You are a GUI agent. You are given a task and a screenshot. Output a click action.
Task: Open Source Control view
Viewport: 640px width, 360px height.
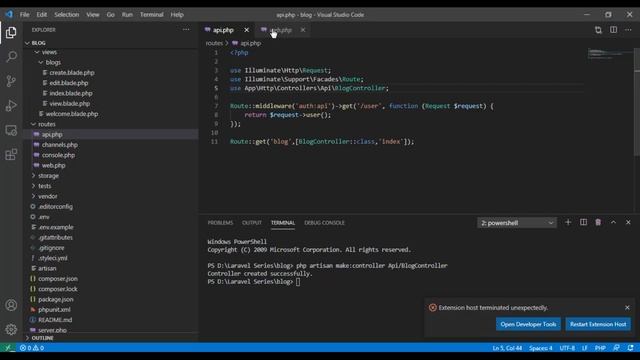point(11,81)
